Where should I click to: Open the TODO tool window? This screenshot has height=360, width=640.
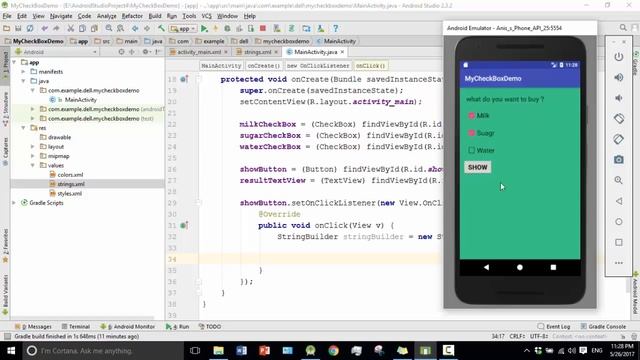[x=210, y=327]
